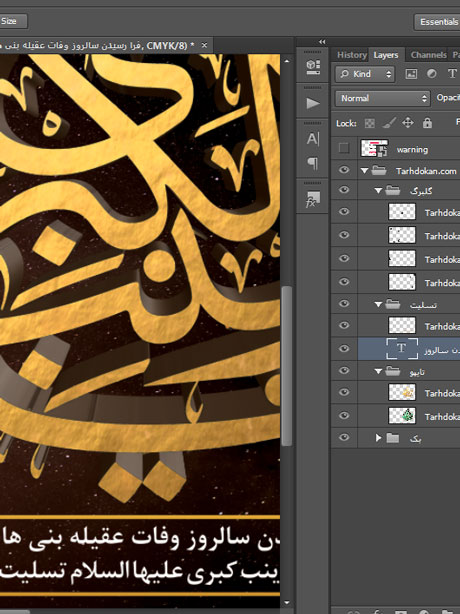This screenshot has width=460, height=614.
Task: Select the گلبرگ group folder icon
Action: [x=393, y=191]
